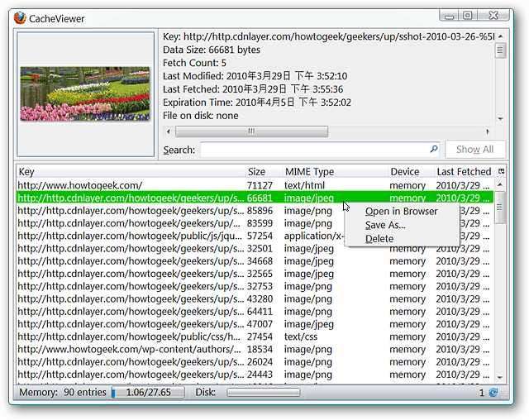Click the cache list scroll-down arrow

500,378
